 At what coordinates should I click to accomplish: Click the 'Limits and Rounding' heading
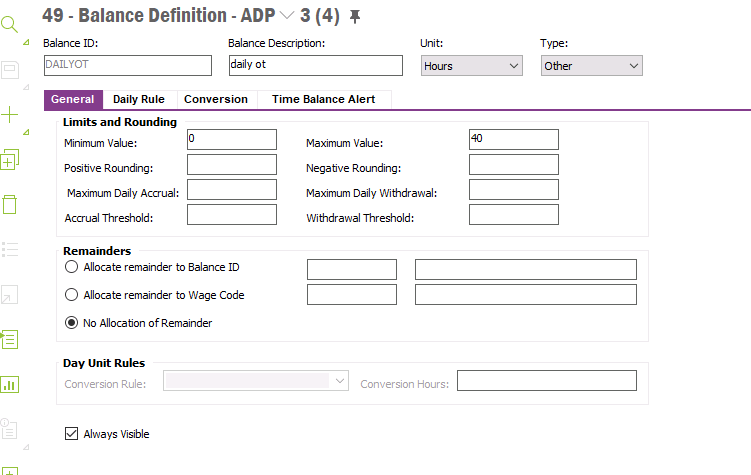coord(120,122)
